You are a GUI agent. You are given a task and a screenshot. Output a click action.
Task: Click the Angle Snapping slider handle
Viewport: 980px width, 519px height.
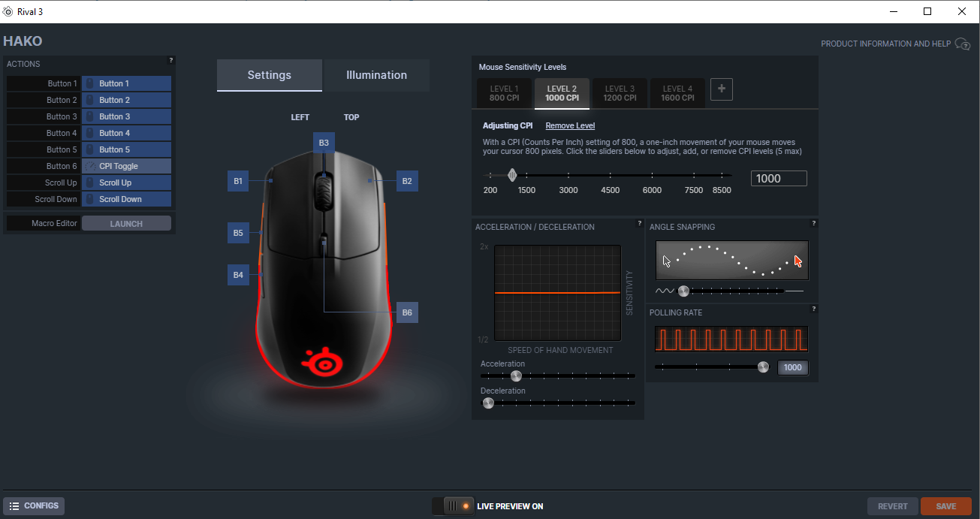tap(683, 291)
